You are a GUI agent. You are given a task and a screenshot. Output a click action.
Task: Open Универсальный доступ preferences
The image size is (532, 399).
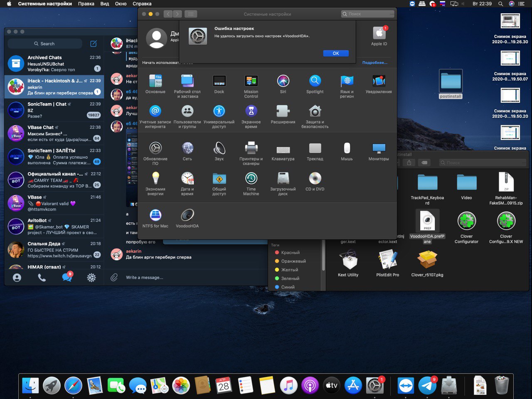(x=219, y=116)
